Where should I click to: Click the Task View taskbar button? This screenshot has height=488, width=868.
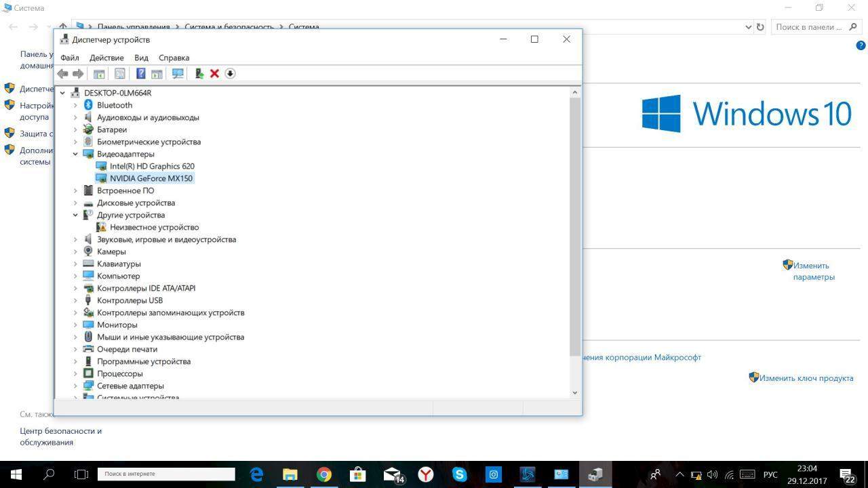pyautogui.click(x=81, y=474)
